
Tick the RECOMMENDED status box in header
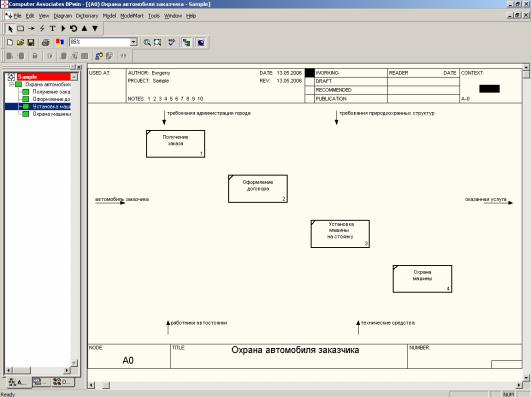pyautogui.click(x=310, y=90)
